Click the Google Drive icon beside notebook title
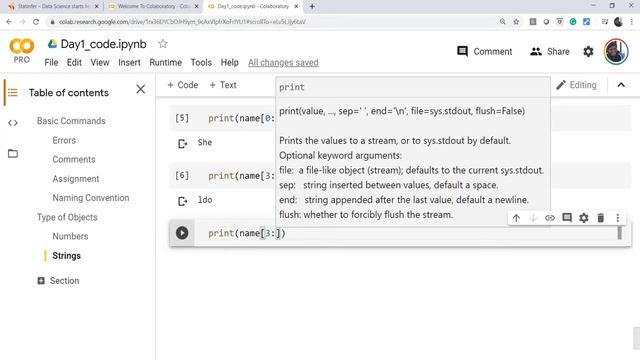 coord(52,44)
